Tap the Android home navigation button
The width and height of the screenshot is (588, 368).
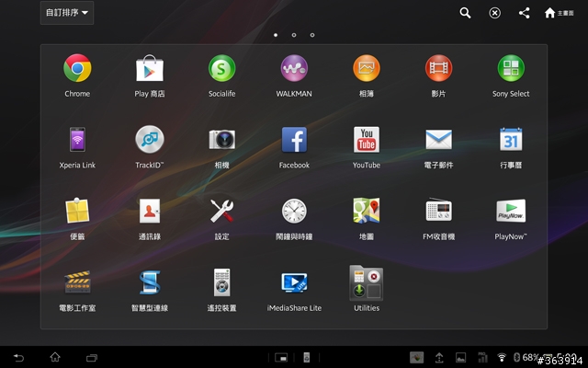55,357
